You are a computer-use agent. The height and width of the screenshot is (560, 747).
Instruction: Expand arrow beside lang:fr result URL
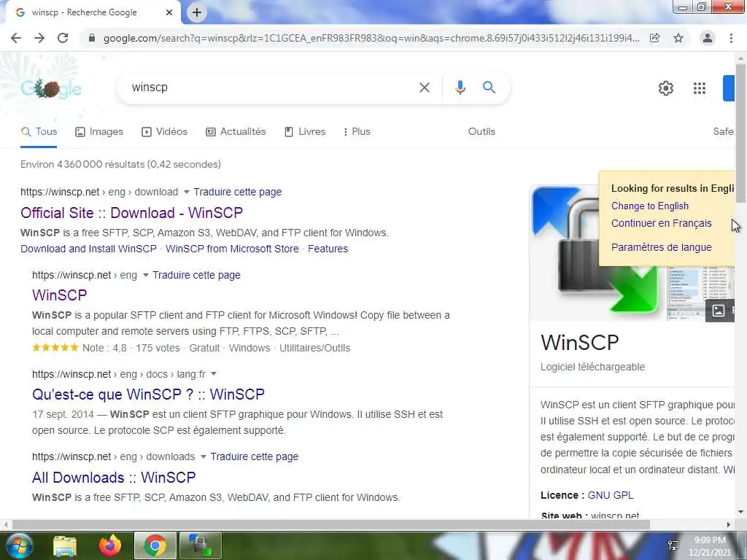[214, 374]
